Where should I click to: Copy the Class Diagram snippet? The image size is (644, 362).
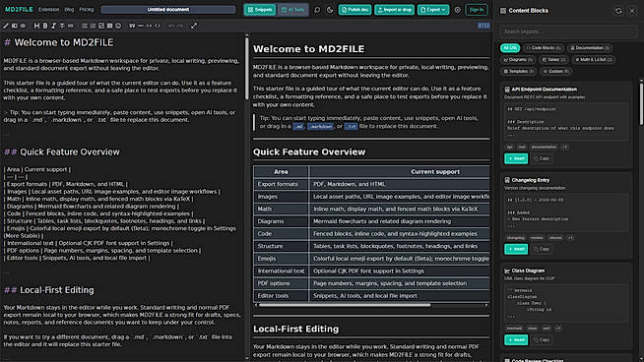point(542,339)
